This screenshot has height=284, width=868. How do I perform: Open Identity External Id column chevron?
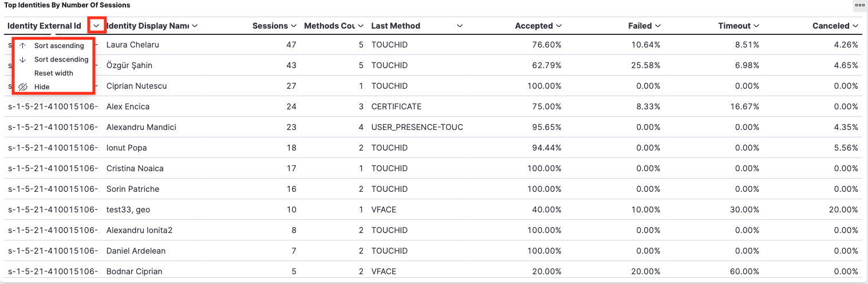[x=97, y=26]
